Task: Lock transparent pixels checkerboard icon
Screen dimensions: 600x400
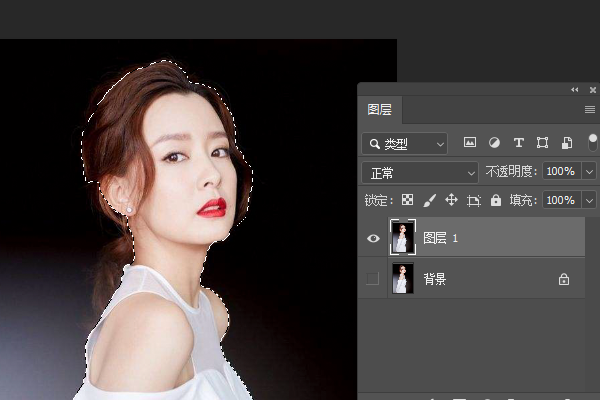Action: (x=407, y=200)
